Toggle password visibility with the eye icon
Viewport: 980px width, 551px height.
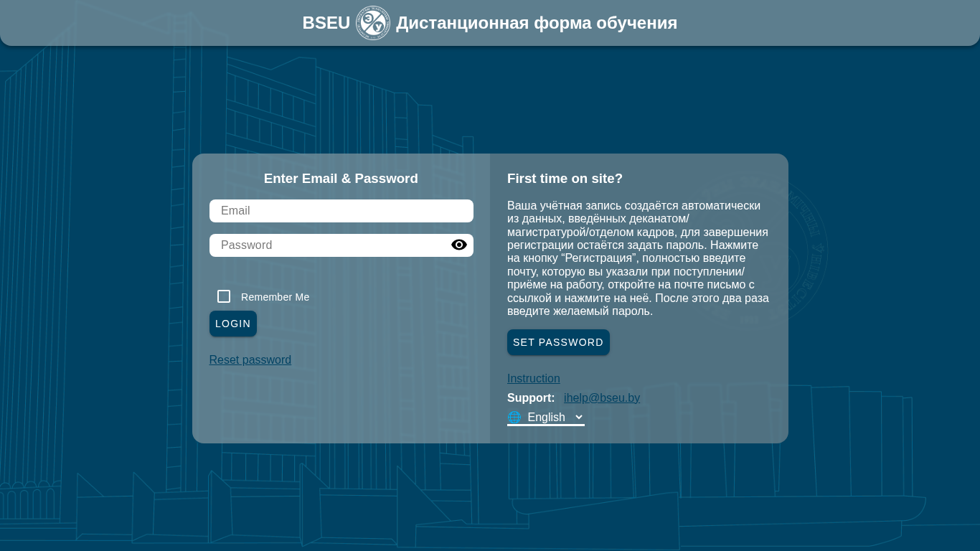click(x=459, y=245)
